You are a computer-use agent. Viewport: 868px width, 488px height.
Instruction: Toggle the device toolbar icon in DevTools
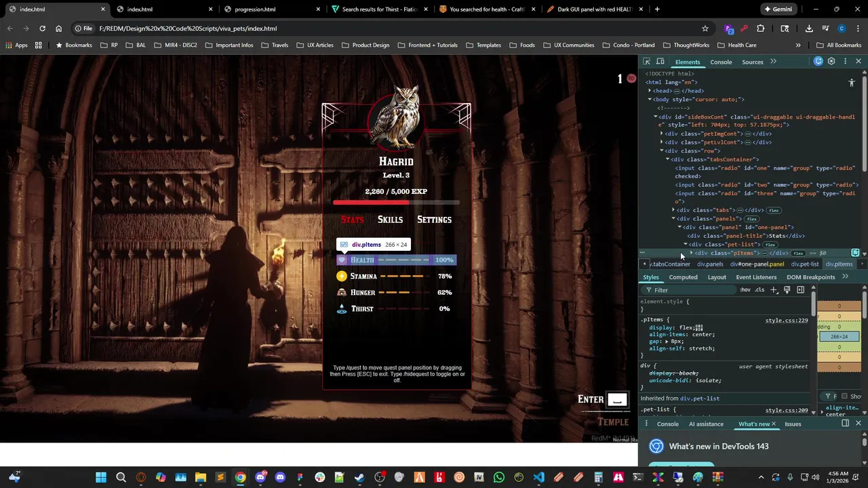coord(660,62)
